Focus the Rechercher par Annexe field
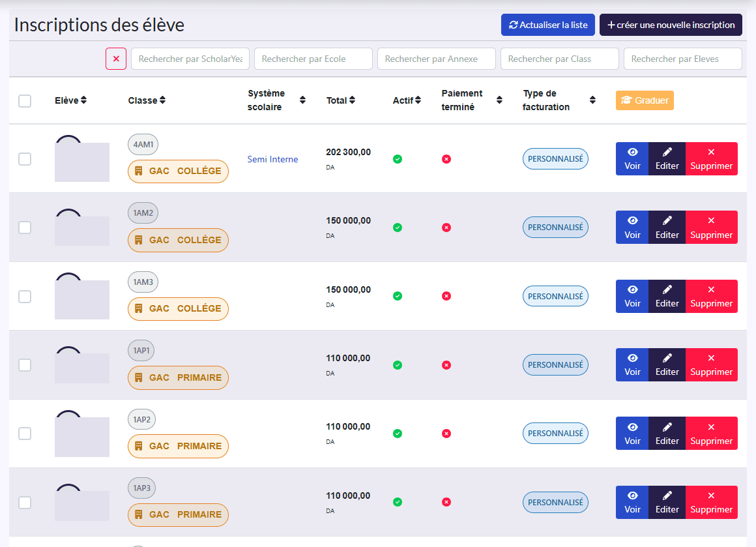The width and height of the screenshot is (756, 547). point(437,59)
